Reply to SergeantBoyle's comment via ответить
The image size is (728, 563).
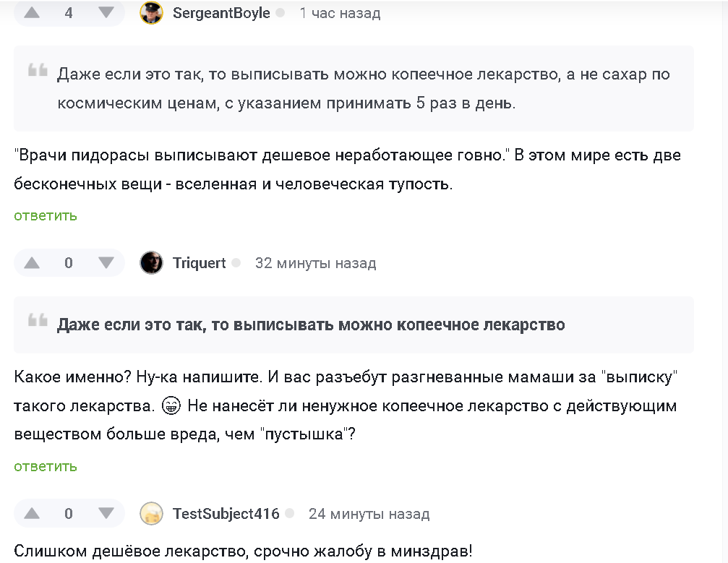[x=46, y=216]
